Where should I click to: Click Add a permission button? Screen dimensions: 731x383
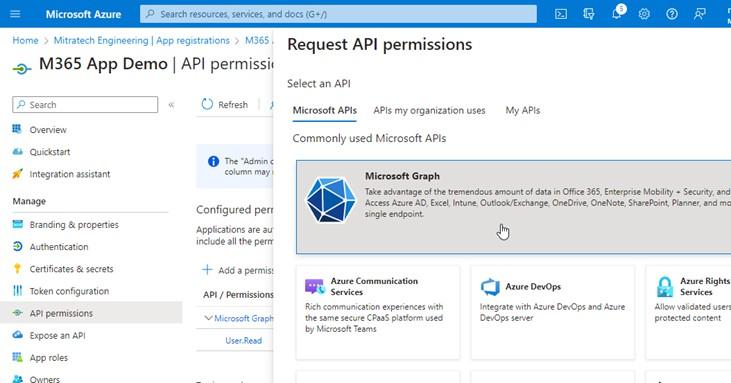coord(238,270)
